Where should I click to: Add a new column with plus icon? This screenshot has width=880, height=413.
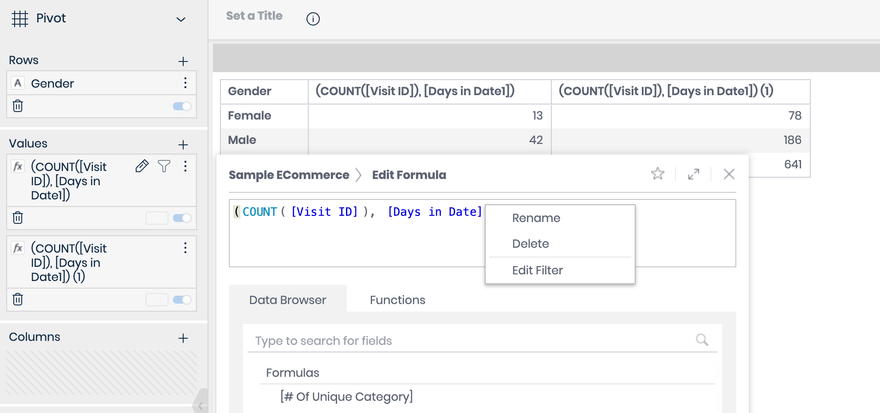(x=183, y=338)
